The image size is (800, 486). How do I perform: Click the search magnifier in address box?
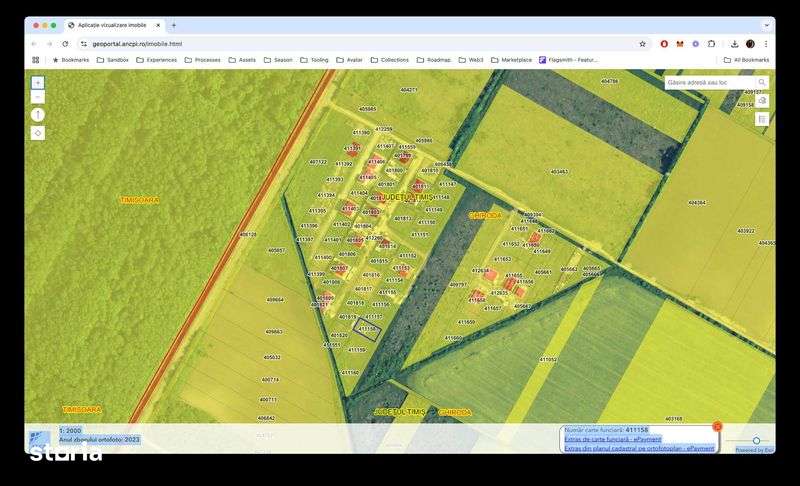click(x=762, y=82)
